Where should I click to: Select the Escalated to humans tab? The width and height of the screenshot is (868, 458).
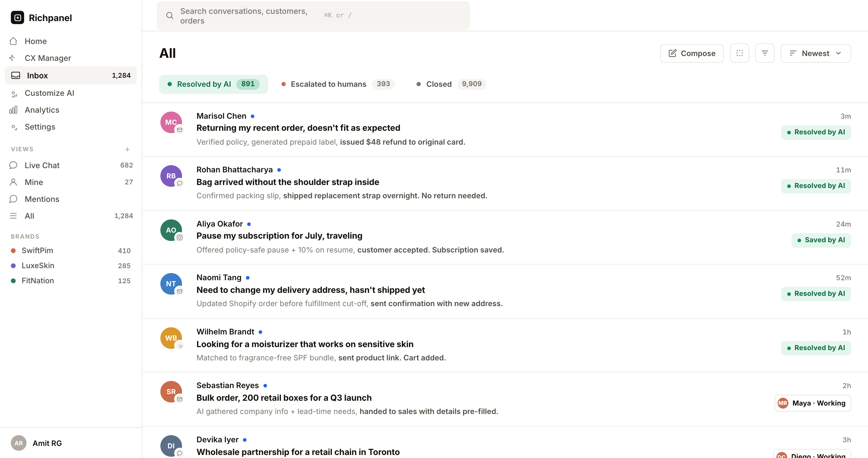(338, 84)
